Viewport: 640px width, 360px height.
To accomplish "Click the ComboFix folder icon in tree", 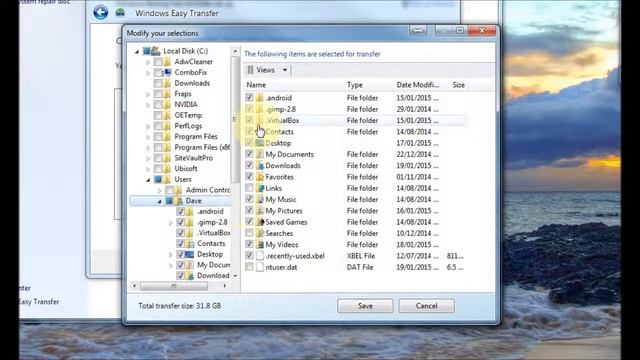I will pyautogui.click(x=167, y=72).
